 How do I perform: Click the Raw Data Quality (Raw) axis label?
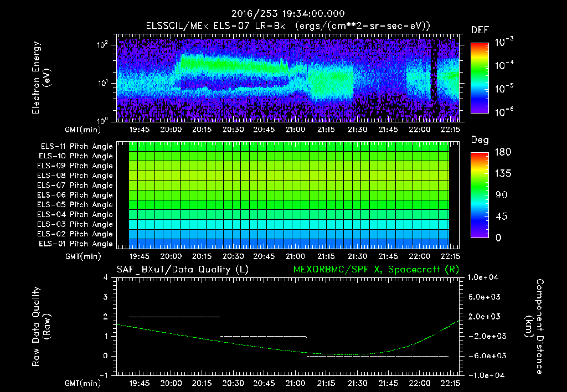point(41,326)
